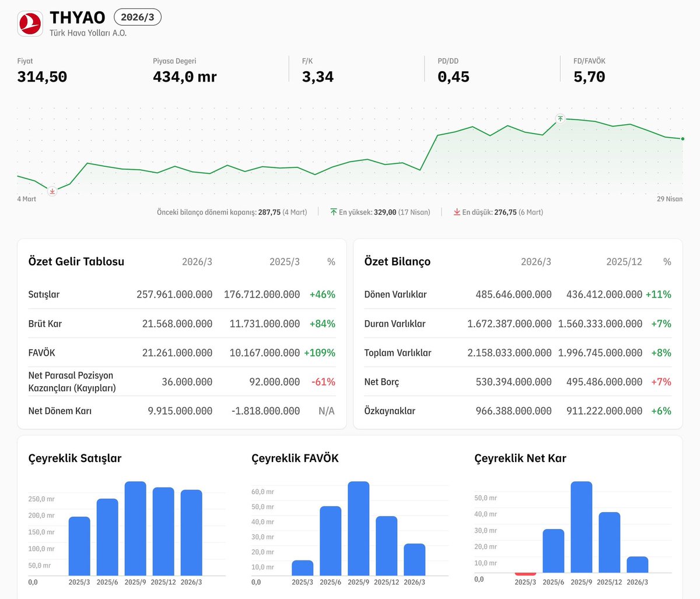
Task: Click the 2025/9 bar in Çeyreklik Satışlar
Action: (135, 528)
